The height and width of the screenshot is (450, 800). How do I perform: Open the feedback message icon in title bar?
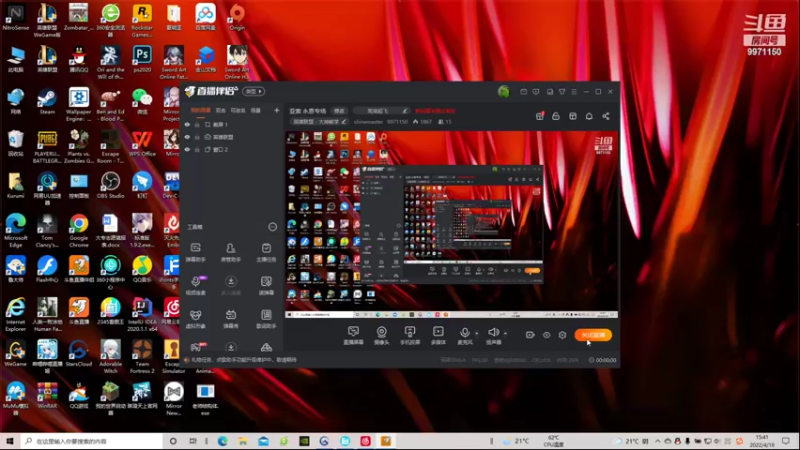point(536,92)
